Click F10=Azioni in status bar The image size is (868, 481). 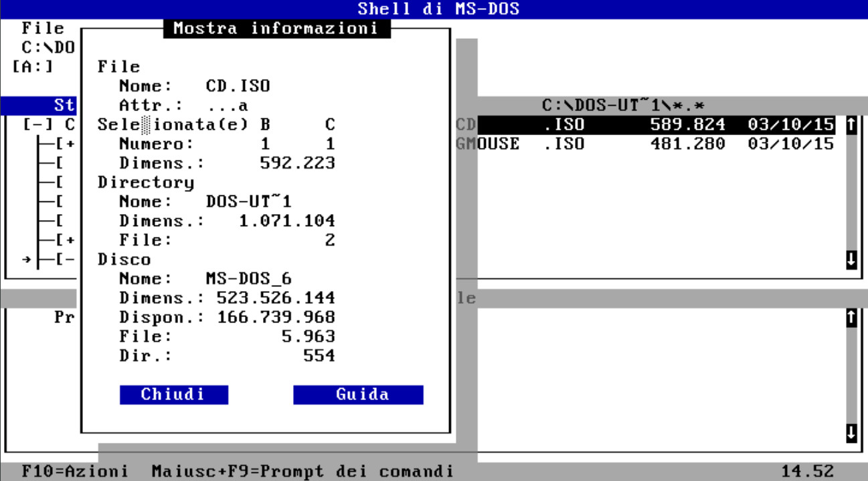pyautogui.click(x=75, y=472)
